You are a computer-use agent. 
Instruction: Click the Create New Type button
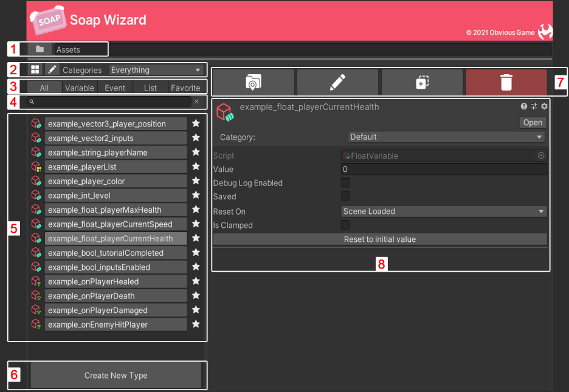(x=116, y=376)
